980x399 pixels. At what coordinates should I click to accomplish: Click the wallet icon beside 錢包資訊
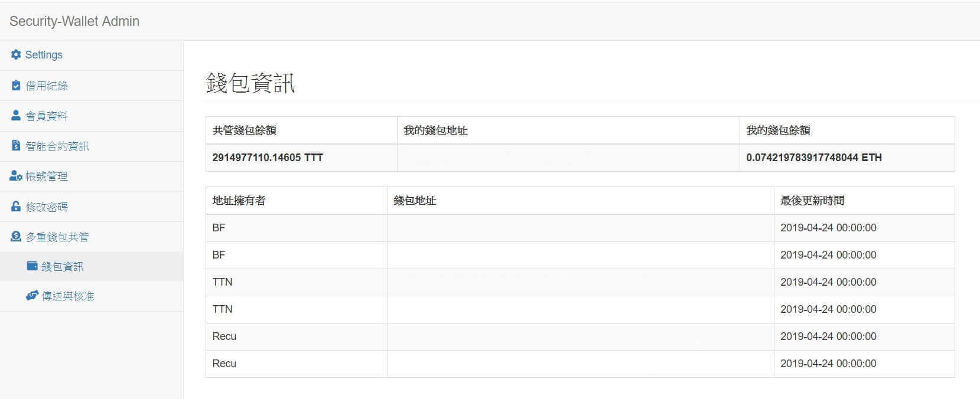(32, 266)
